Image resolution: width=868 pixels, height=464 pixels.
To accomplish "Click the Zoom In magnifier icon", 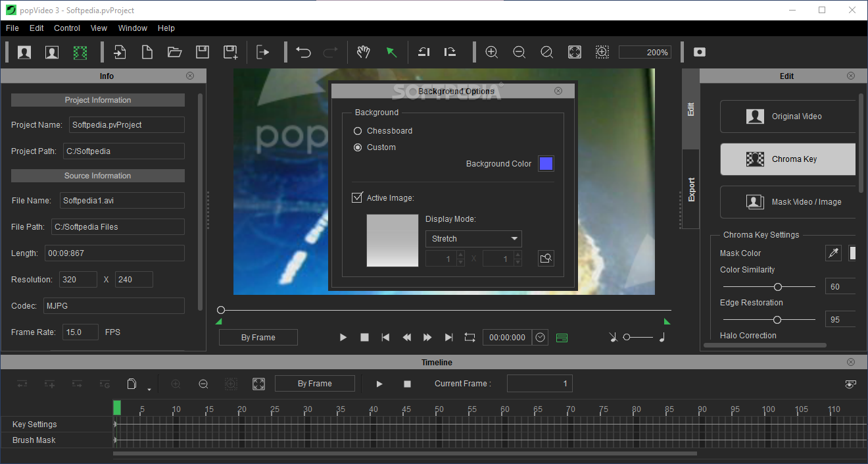I will (x=491, y=52).
